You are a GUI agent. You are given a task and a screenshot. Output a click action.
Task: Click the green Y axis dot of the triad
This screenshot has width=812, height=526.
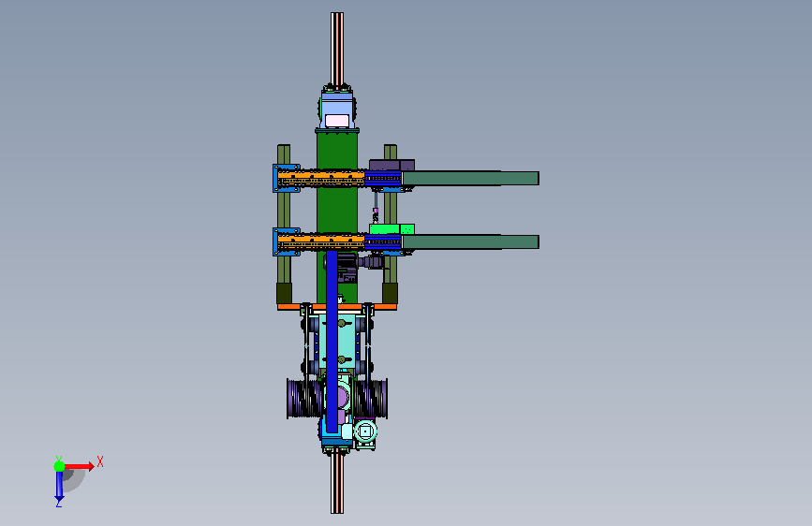point(59,466)
